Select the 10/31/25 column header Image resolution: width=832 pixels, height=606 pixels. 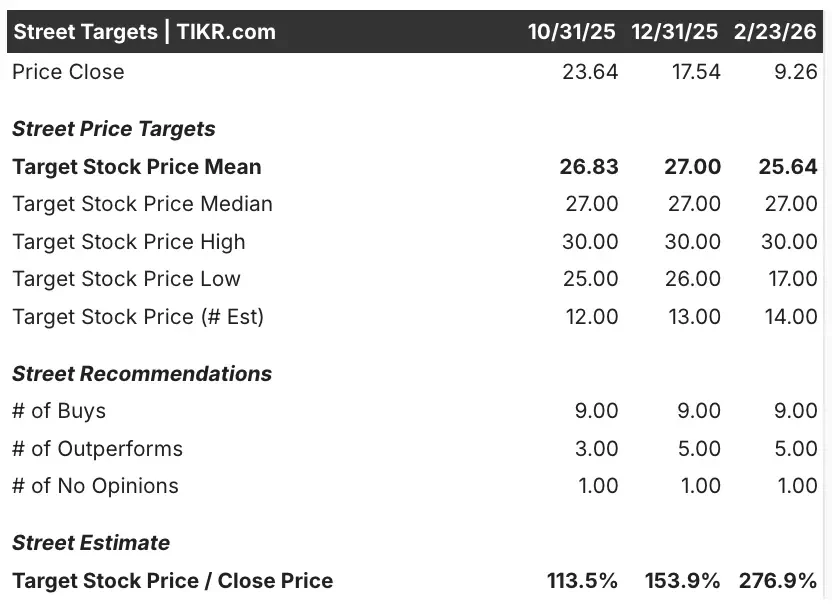pyautogui.click(x=571, y=32)
